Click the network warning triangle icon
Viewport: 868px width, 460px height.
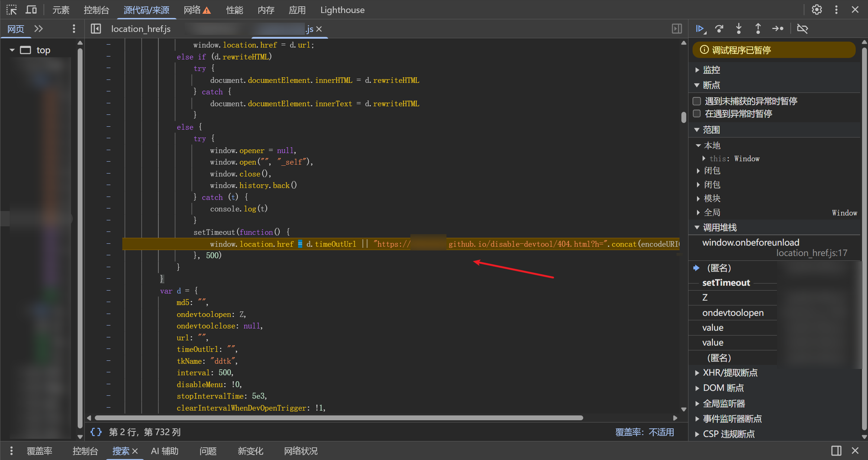207,10
